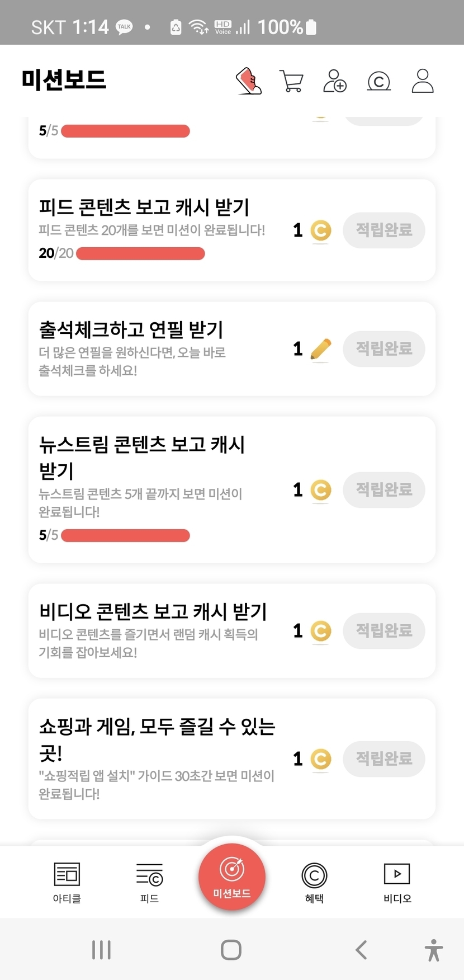Tap the invite friend person-plus icon
Viewport: 464px width, 980px height.
click(x=335, y=81)
